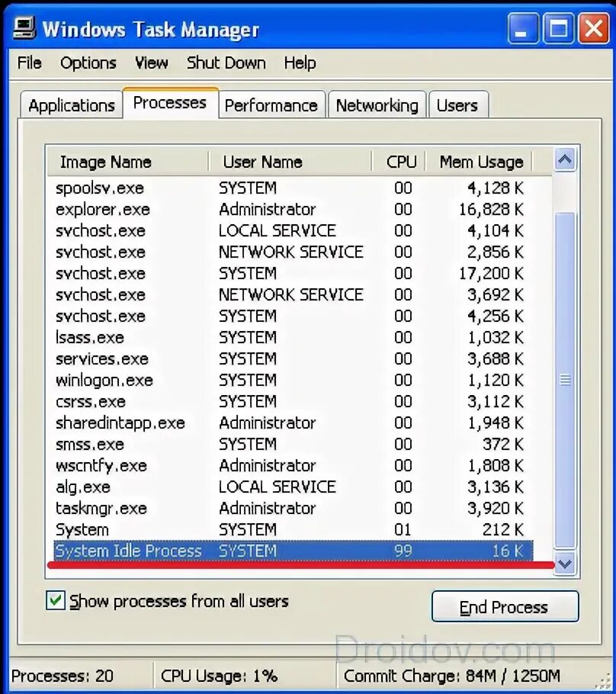The image size is (616, 694).
Task: Select the spoolsv.exe process
Action: pos(290,188)
